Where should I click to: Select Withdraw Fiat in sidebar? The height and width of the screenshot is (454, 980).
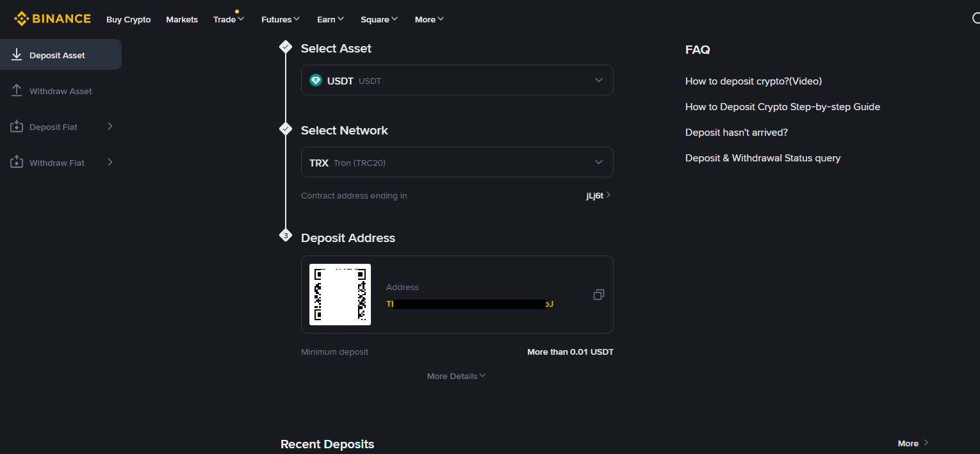coord(61,163)
